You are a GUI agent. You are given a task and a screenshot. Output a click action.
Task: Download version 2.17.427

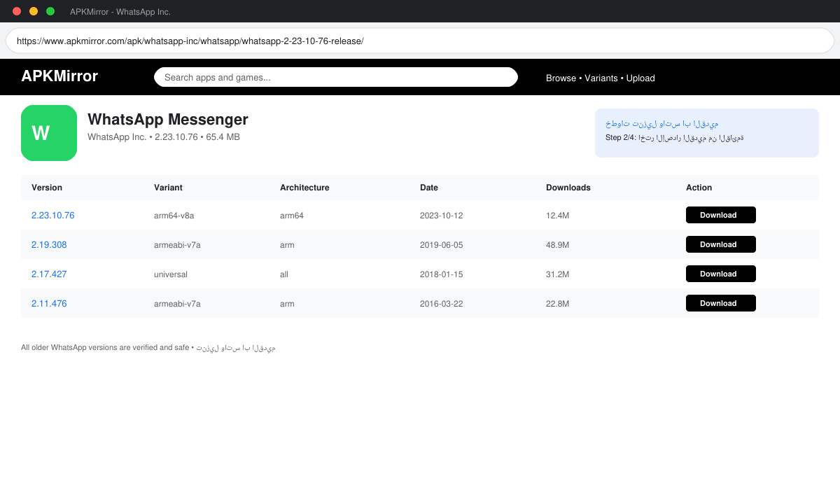tap(721, 274)
